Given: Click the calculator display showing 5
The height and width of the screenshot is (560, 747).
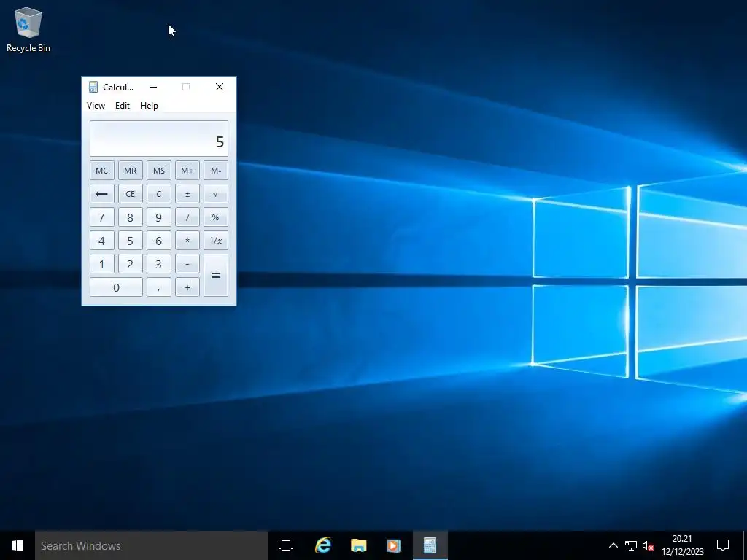Looking at the screenshot, I should click(x=159, y=139).
